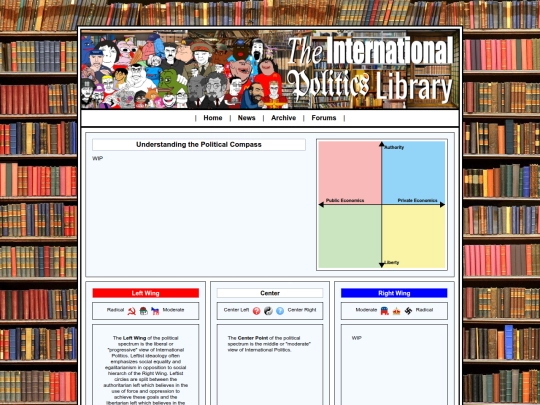The width and height of the screenshot is (540, 405).
Task: Click the green libertarian-left compass quadrant
Action: 350,237
